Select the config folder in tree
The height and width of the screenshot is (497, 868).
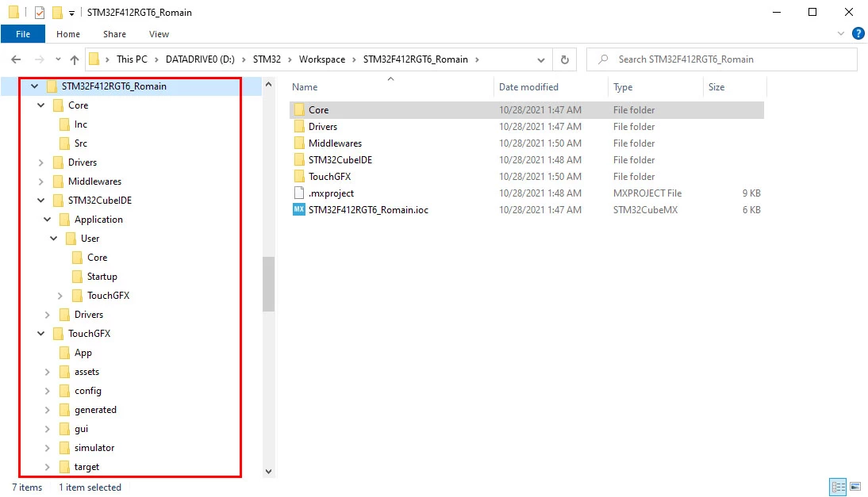pyautogui.click(x=88, y=391)
